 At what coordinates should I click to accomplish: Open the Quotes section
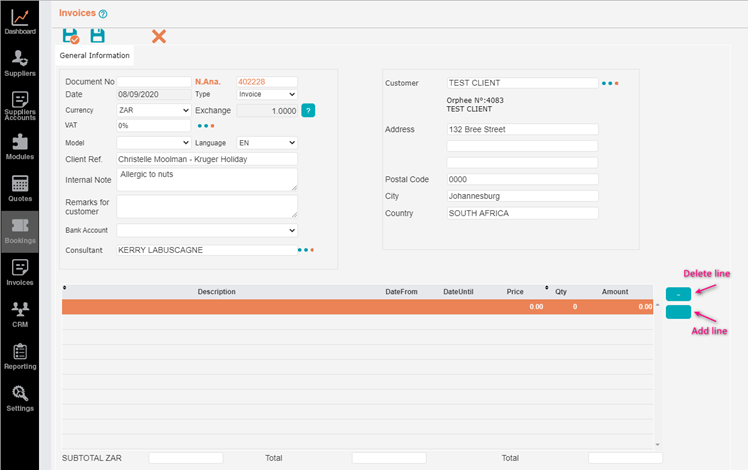20,188
